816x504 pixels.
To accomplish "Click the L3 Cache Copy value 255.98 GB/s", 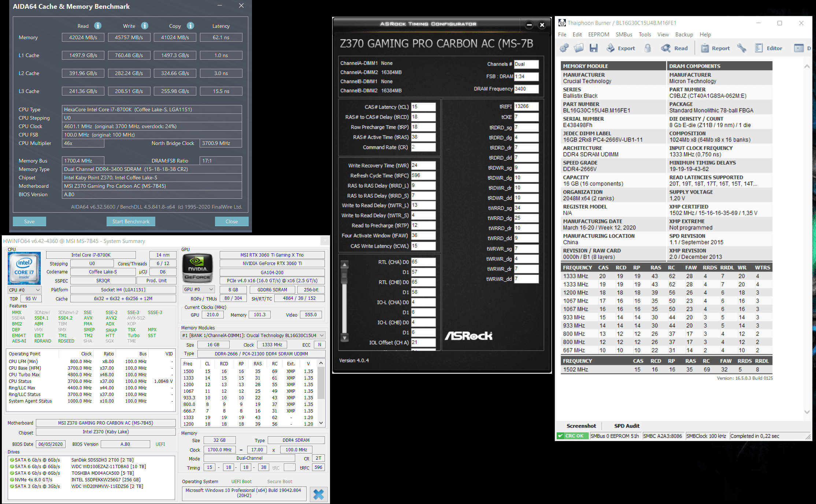I will tap(175, 91).
